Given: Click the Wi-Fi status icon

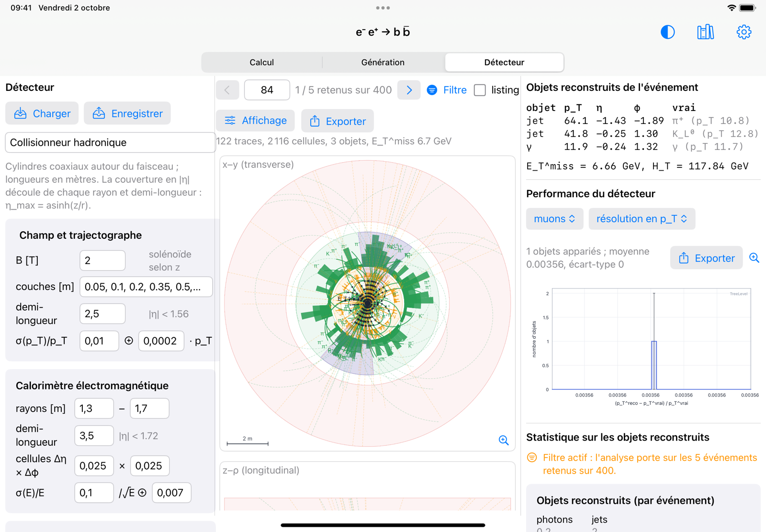Looking at the screenshot, I should [731, 8].
